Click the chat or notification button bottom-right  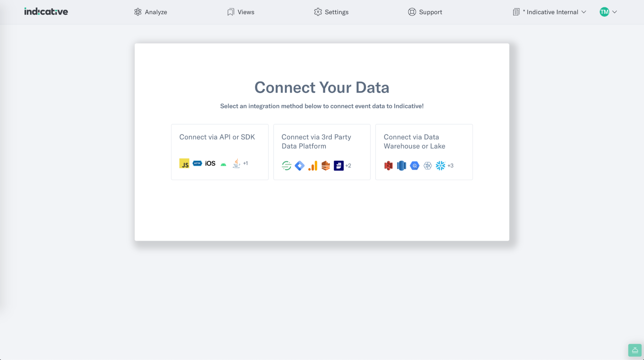[635, 350]
